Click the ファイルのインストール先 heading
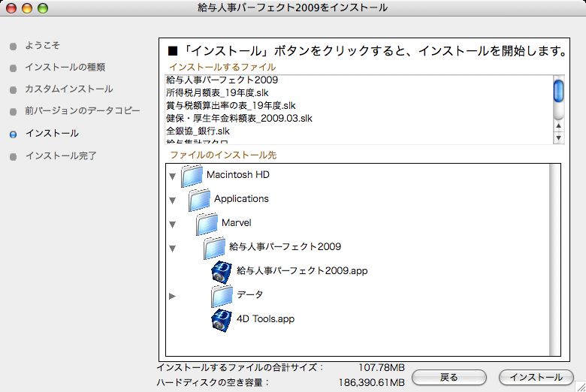The image size is (586, 392). coord(223,155)
